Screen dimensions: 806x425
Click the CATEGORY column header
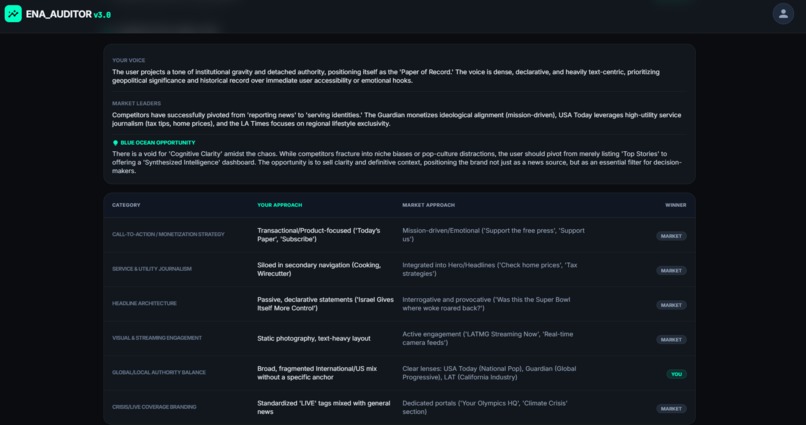pos(126,205)
